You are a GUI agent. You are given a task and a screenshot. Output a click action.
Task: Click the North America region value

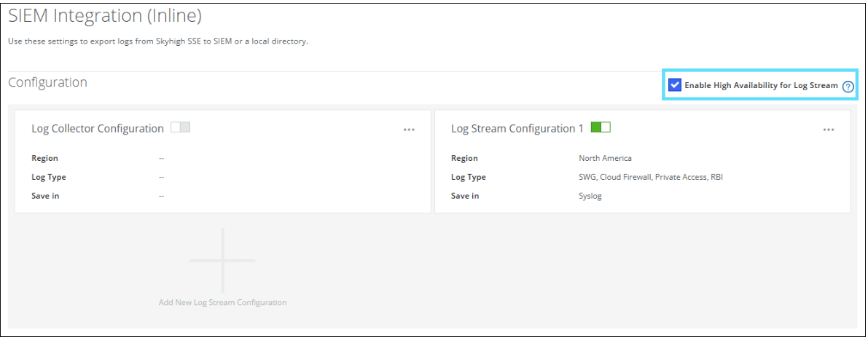[605, 158]
